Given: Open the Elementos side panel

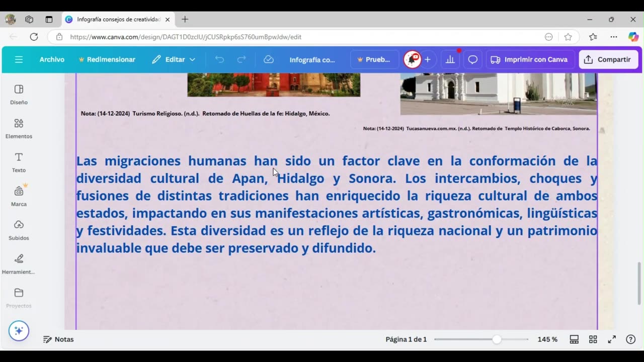Looking at the screenshot, I should coord(19,129).
